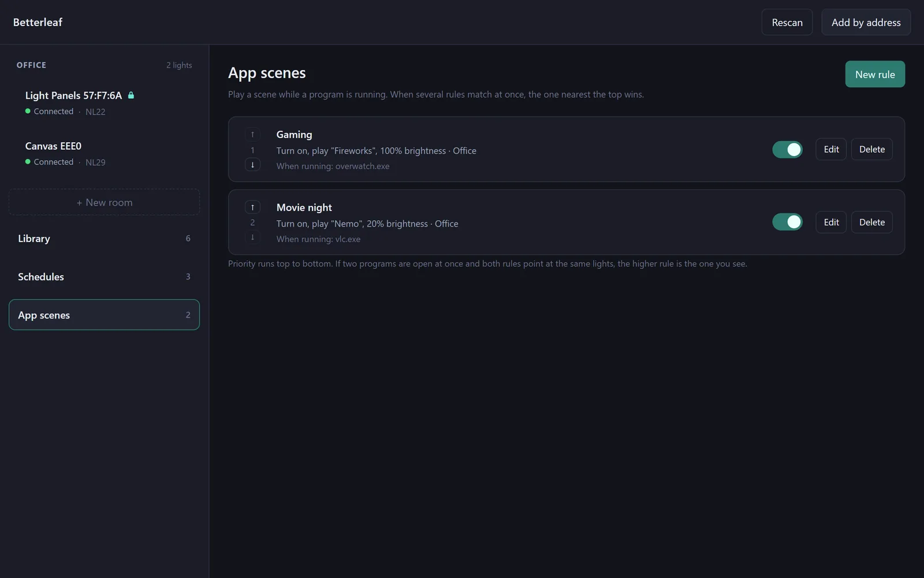Screen dimensions: 924x578
Task: Click the Fireworks 100% brightness description
Action: [376, 151]
